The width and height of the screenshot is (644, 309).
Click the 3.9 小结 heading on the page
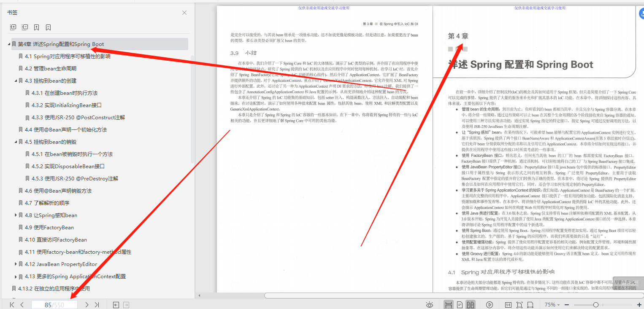244,53
